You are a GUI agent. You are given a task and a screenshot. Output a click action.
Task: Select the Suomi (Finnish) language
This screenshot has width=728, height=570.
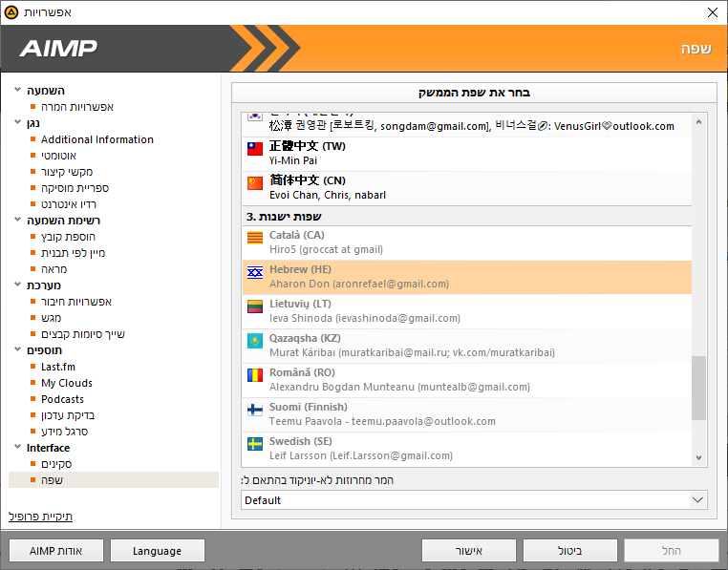[467, 415]
